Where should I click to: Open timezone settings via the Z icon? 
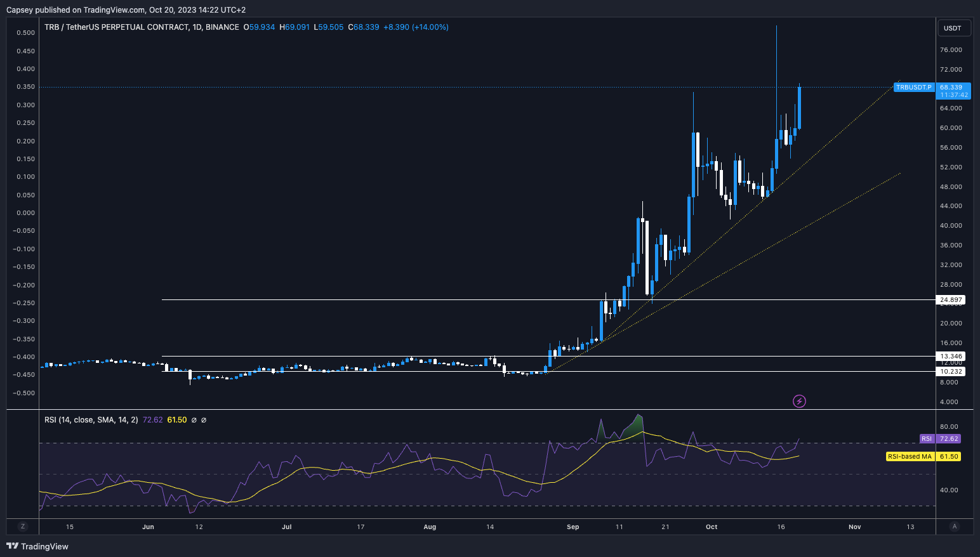[x=23, y=527]
